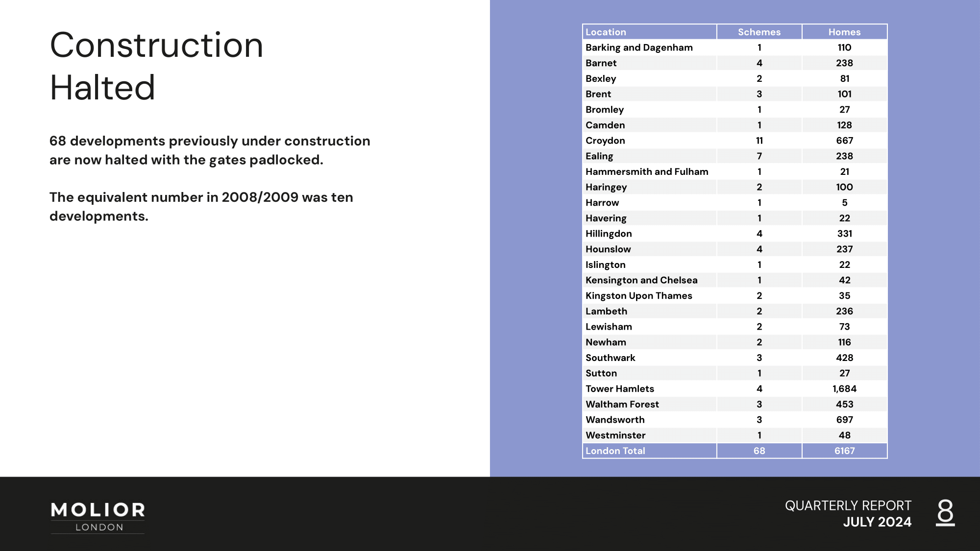This screenshot has height=551, width=980.
Task: Select Waltham Forest homes value 453
Action: [x=844, y=405]
